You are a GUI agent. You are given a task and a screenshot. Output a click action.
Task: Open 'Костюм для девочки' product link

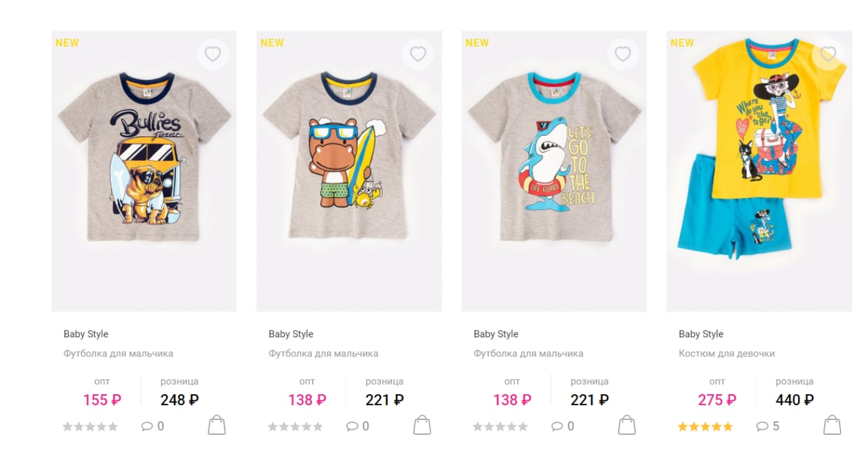[x=726, y=354]
